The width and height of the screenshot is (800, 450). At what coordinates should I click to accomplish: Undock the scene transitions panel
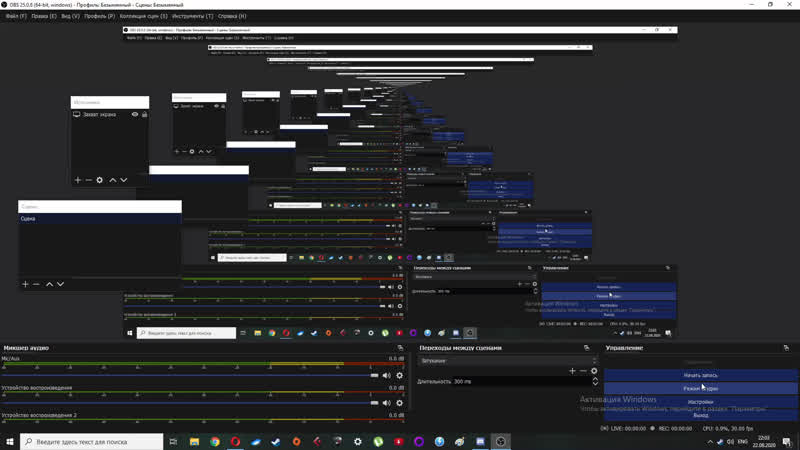click(x=587, y=348)
